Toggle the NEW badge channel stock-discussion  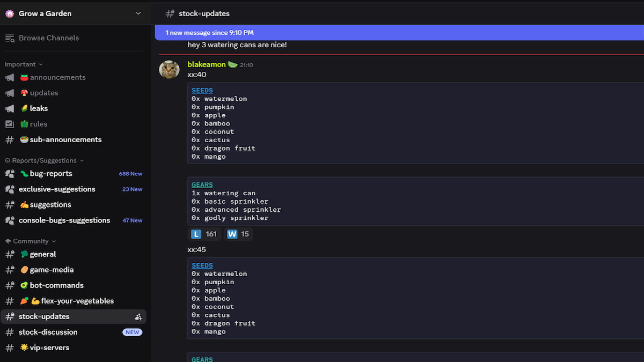coord(132,332)
